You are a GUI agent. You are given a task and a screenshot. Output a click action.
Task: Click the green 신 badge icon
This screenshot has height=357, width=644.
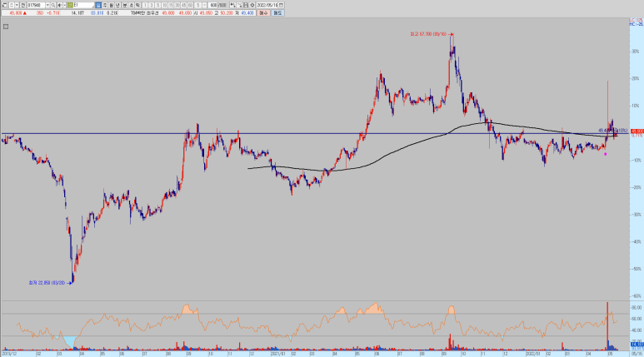[69, 5]
